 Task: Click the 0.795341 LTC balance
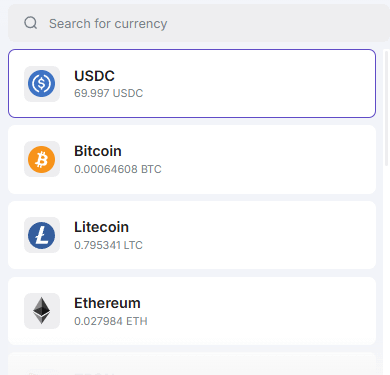[x=108, y=245]
